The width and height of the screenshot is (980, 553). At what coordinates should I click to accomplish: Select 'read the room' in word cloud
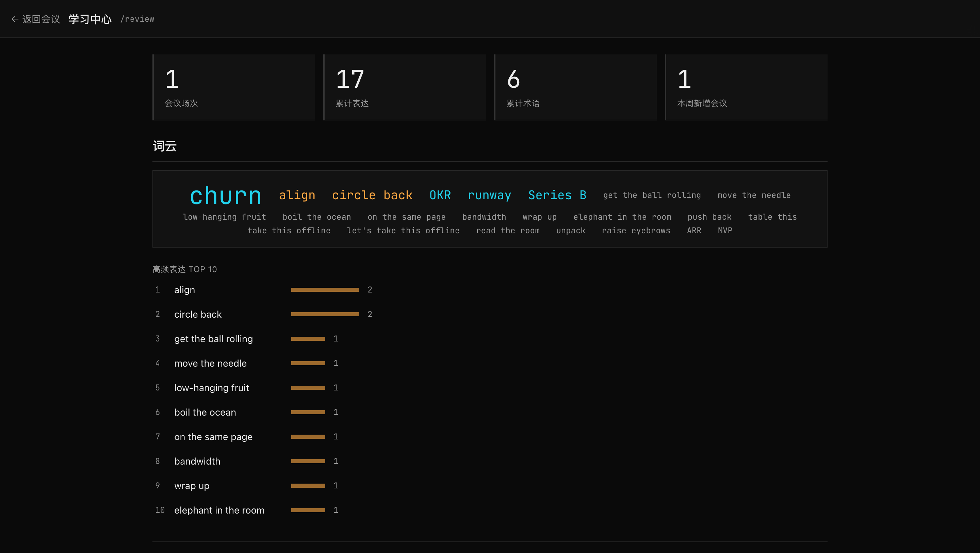pyautogui.click(x=508, y=231)
